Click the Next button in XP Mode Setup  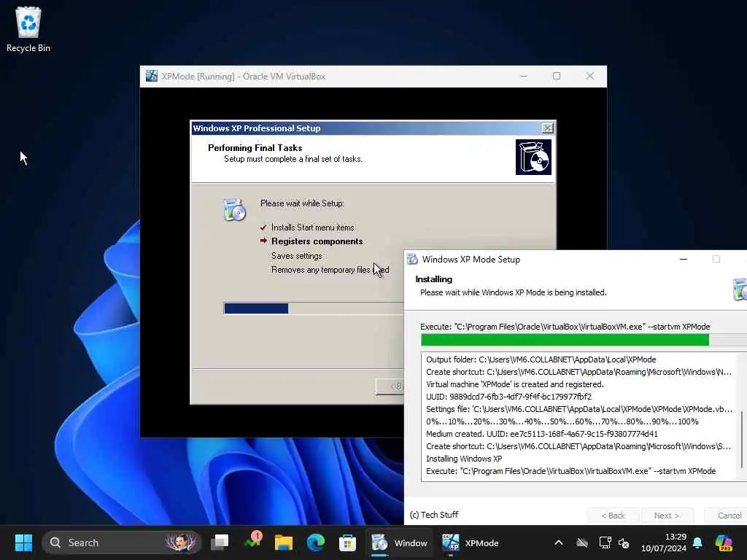point(667,516)
